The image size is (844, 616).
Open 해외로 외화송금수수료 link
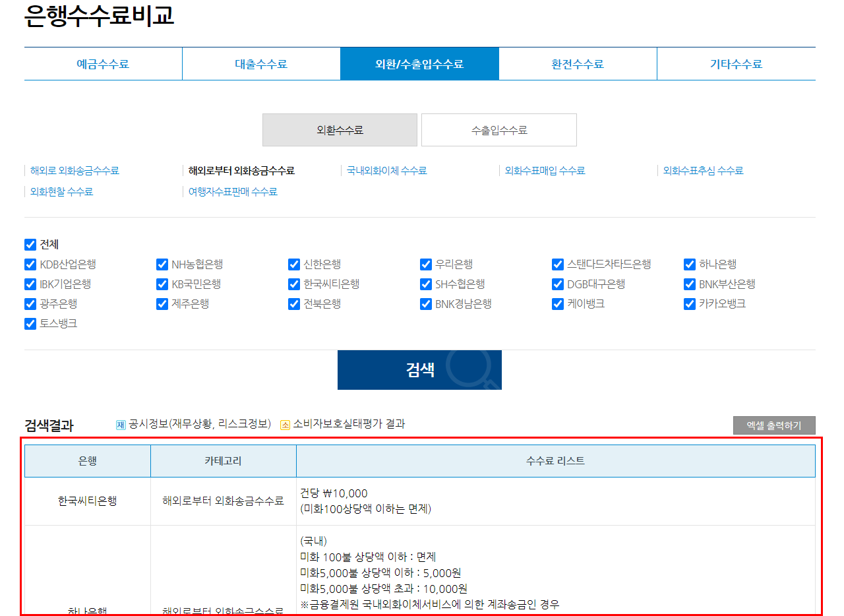tap(75, 171)
